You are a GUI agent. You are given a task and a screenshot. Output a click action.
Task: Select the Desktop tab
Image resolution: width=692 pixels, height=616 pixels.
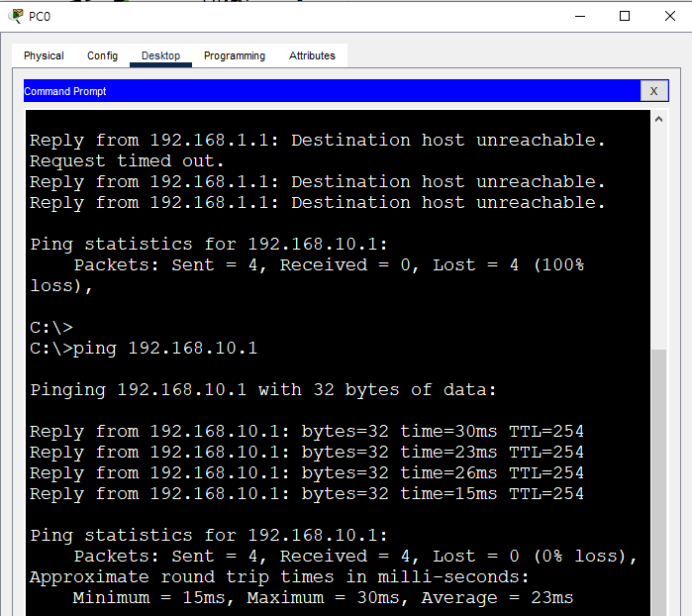(160, 55)
